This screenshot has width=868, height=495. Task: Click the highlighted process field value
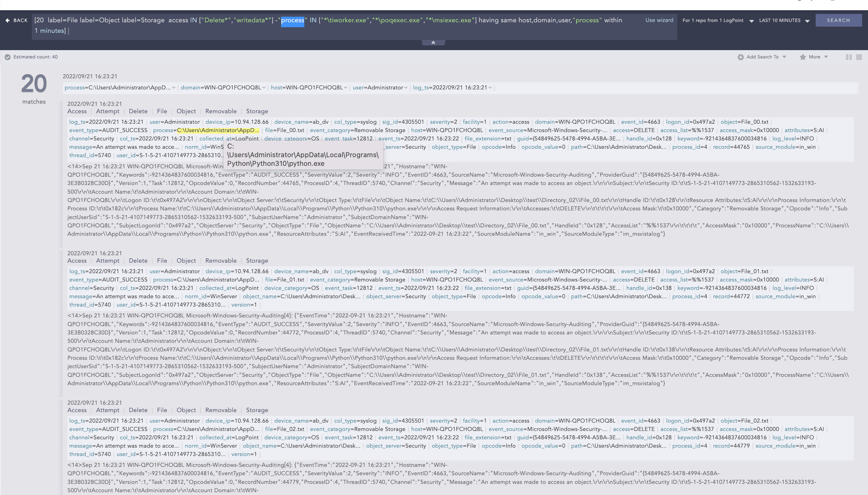click(218, 130)
